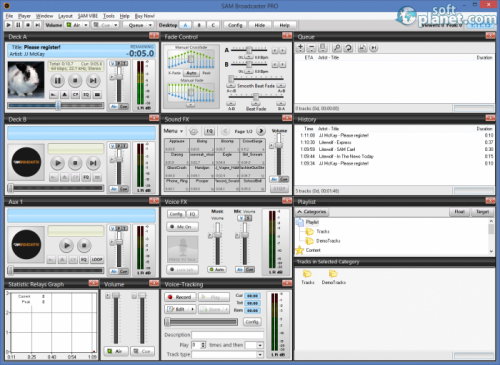Viewport: 500px width, 365px height.
Task: Toggle the Air button in Volume panel
Action: pyautogui.click(x=116, y=351)
